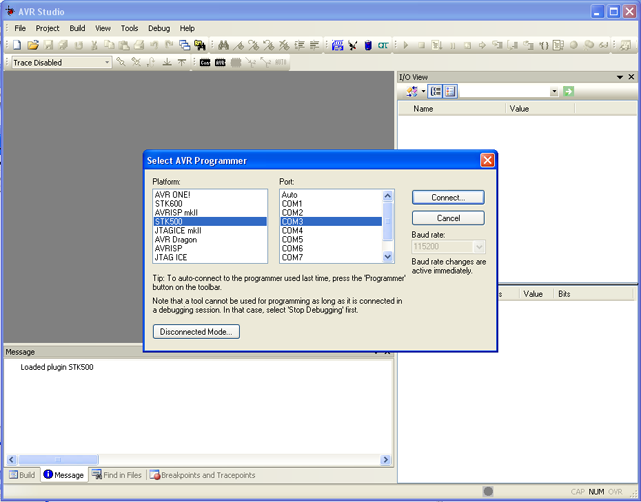Click the blue battery-shaped toolbar icon
Image resolution: width=641 pixels, height=502 pixels.
point(368,45)
